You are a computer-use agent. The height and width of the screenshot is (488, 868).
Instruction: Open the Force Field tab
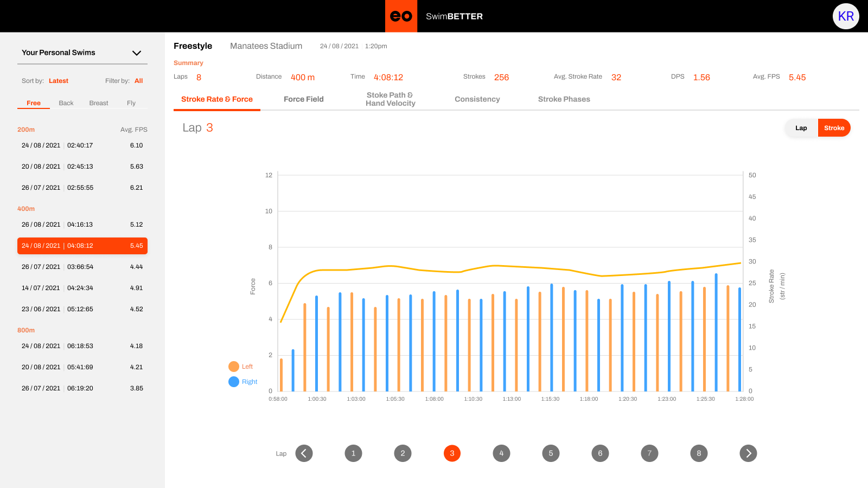coord(303,99)
